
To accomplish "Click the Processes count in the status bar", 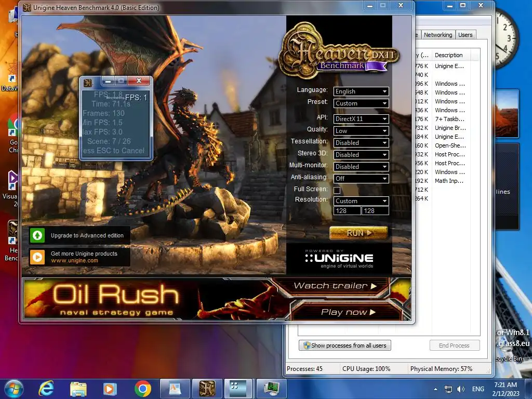I will tap(304, 368).
